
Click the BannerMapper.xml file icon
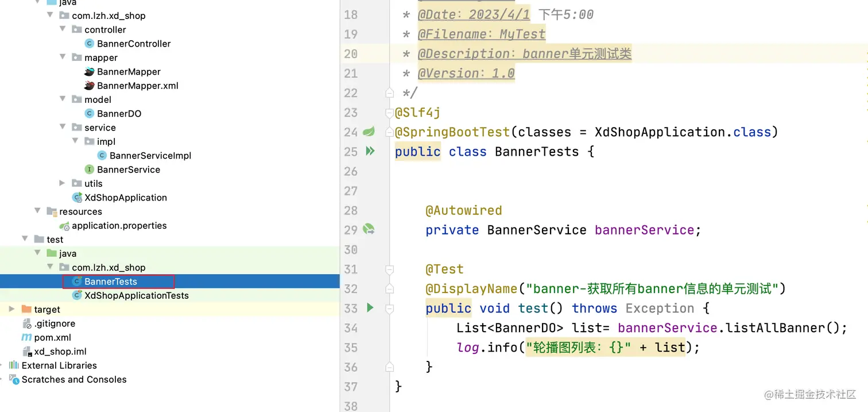point(89,86)
